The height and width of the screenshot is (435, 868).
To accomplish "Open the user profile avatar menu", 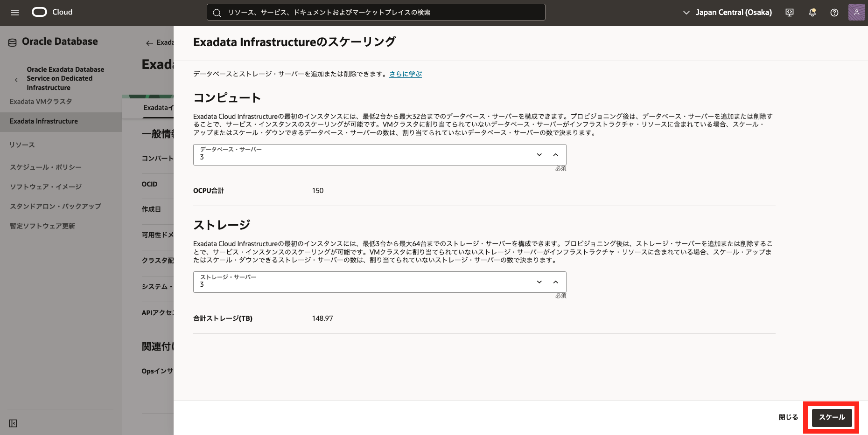I will 856,13.
